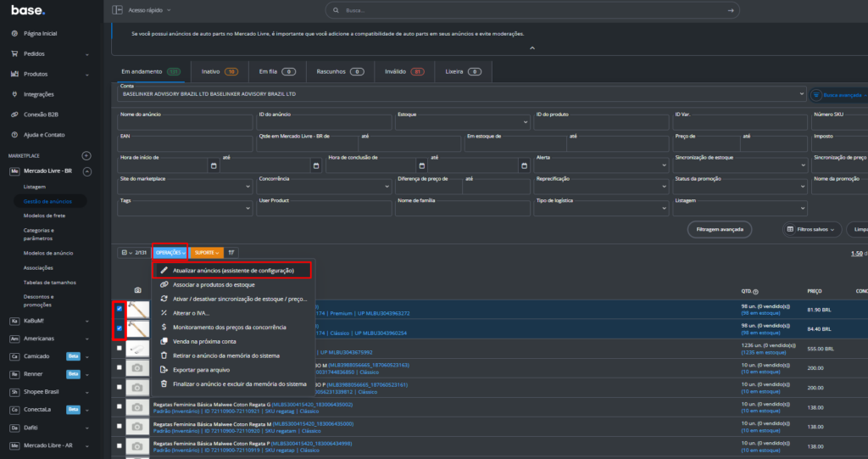
Task: Check the Coton Regata G listing checkbox
Action: 119,406
